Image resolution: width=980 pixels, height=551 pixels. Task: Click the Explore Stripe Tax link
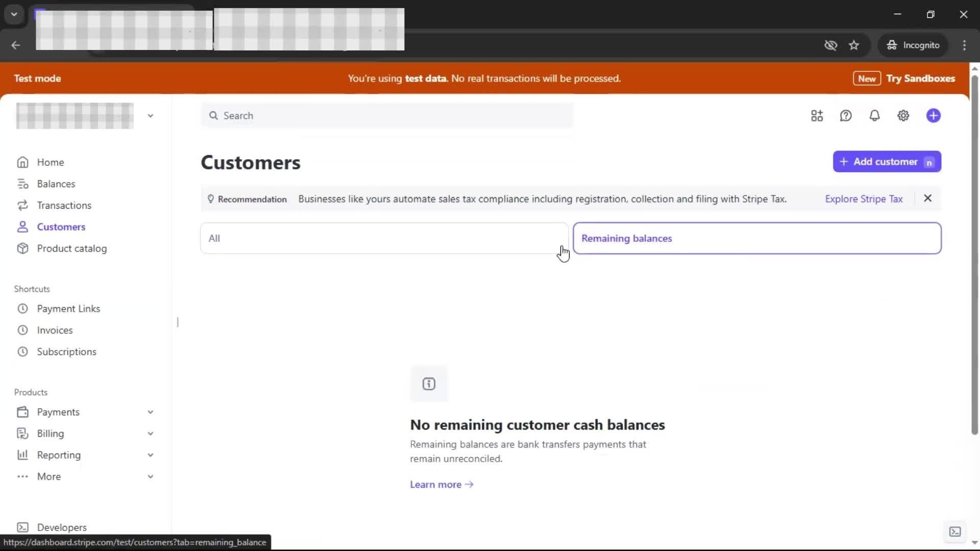click(x=864, y=199)
